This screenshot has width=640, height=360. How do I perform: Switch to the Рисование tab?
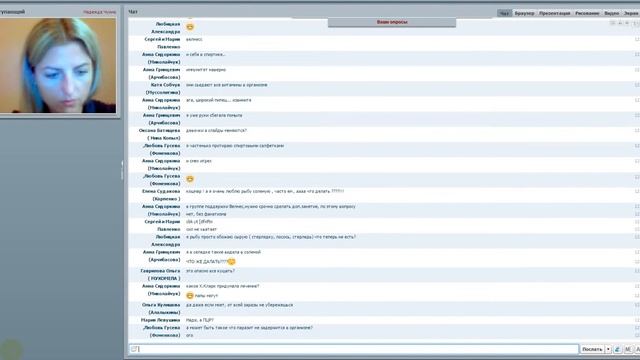[587, 13]
